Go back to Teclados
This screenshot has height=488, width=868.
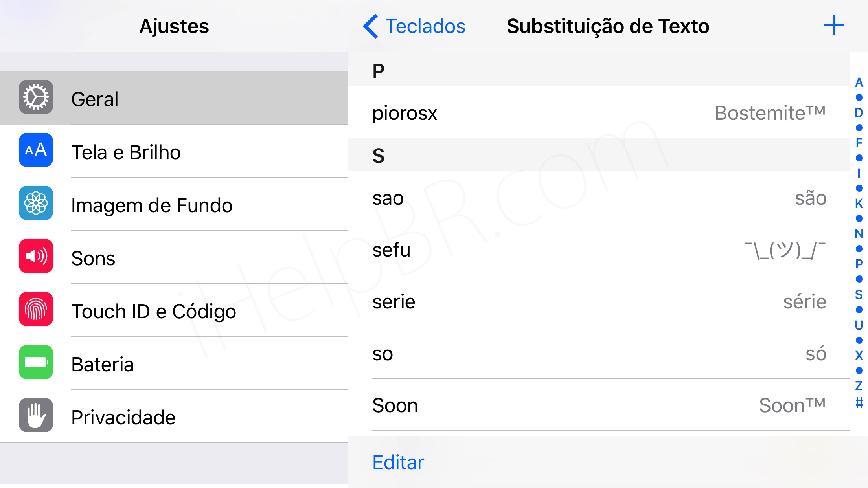[x=414, y=26]
